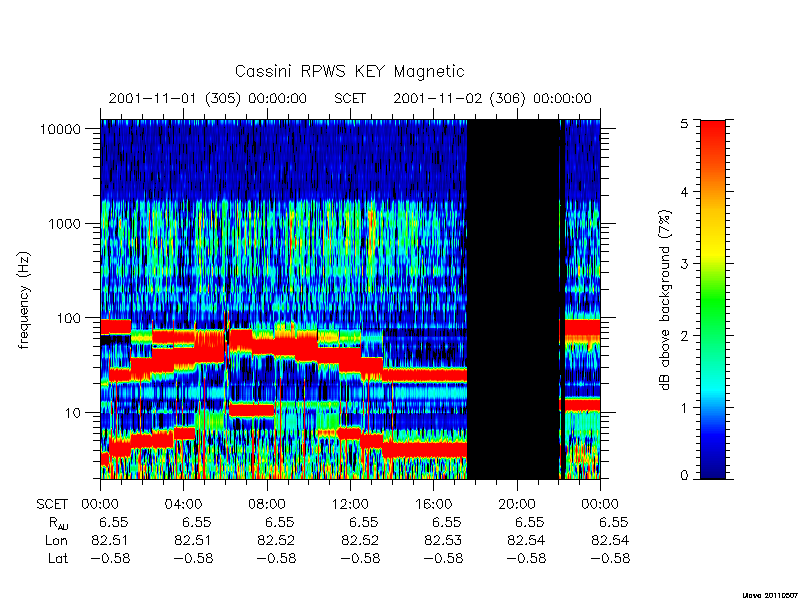Click the 08:00 SCET time label

tap(267, 505)
